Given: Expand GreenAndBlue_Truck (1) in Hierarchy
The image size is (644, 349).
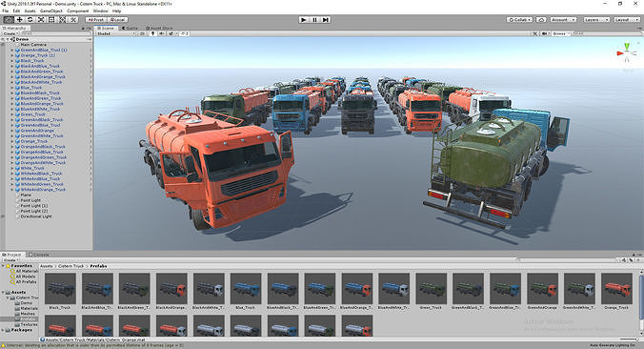Looking at the screenshot, I should pos(12,50).
